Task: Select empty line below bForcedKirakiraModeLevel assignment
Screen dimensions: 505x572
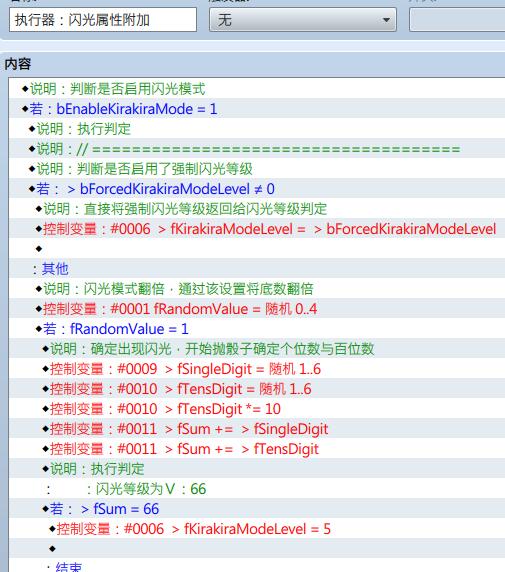Action: 257,249
